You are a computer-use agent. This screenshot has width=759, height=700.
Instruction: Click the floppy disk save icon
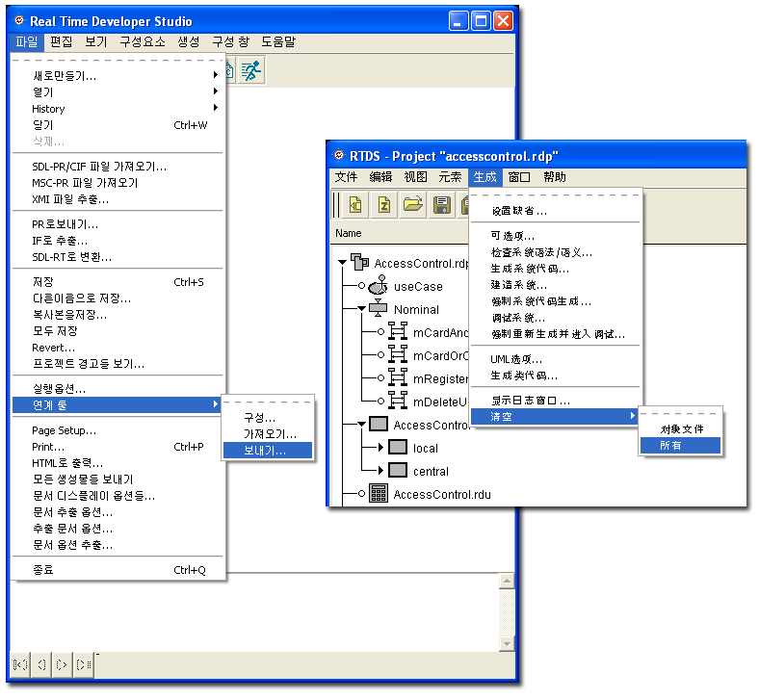pos(442,204)
